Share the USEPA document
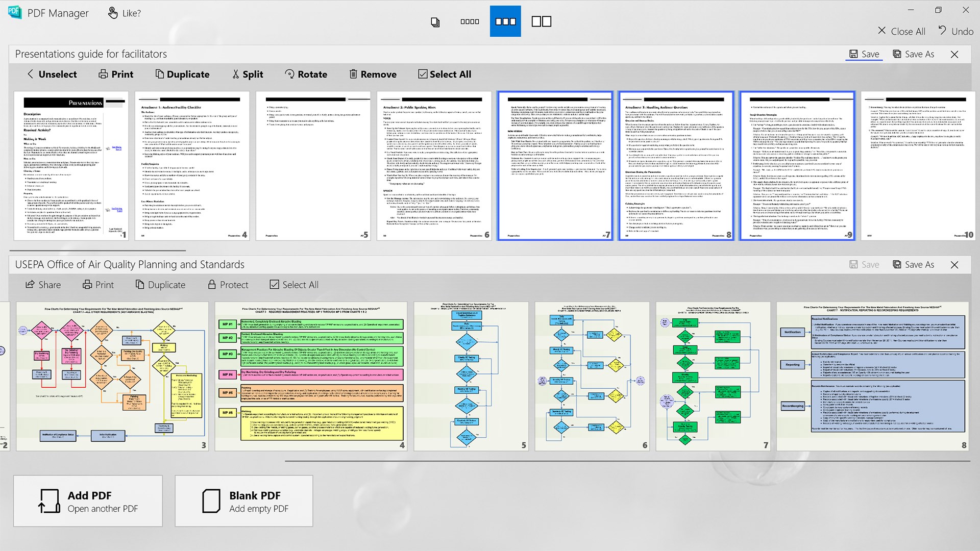 coord(43,284)
